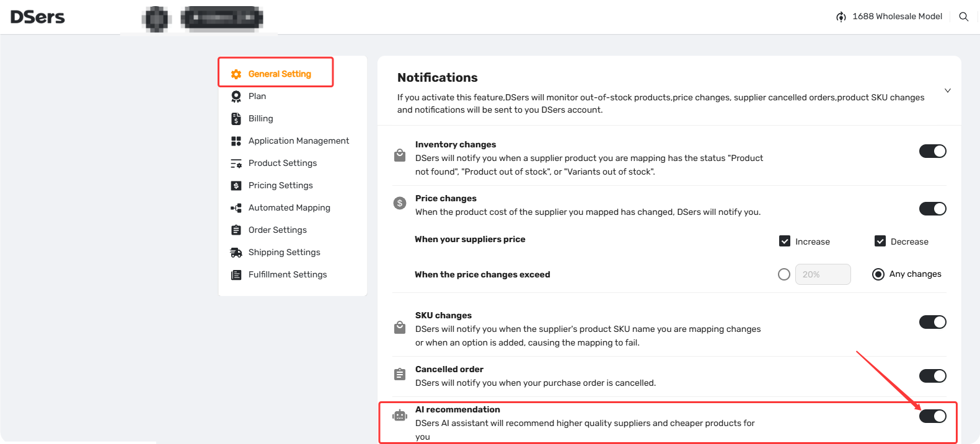This screenshot has height=444, width=980.
Task: Click the 20% price threshold input field
Action: click(823, 274)
